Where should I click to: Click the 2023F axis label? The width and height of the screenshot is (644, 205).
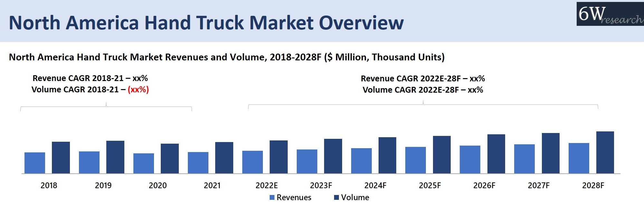[x=321, y=186]
